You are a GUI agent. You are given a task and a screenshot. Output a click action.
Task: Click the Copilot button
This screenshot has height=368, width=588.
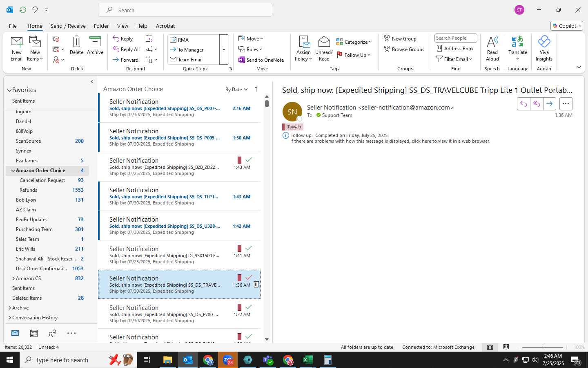point(567,26)
